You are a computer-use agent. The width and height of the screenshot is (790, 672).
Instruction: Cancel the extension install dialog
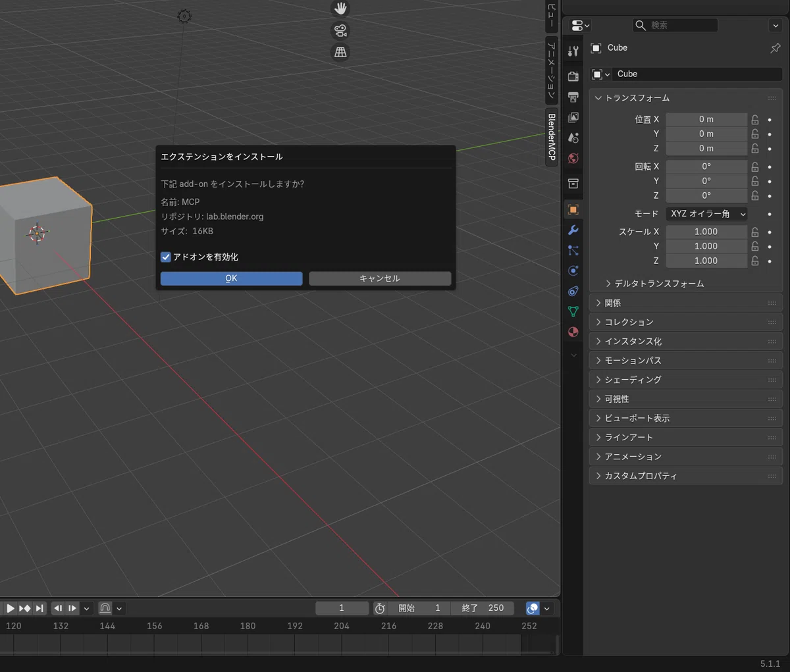(x=380, y=278)
